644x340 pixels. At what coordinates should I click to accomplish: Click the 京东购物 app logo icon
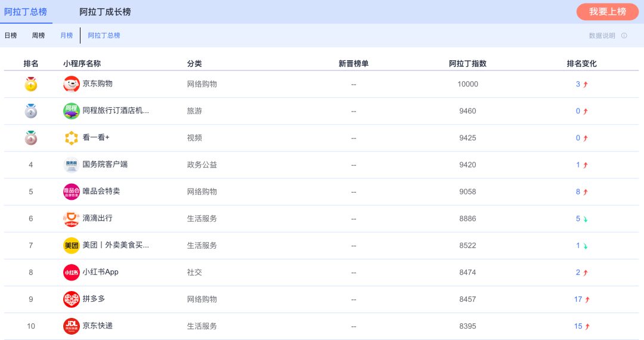tap(72, 84)
